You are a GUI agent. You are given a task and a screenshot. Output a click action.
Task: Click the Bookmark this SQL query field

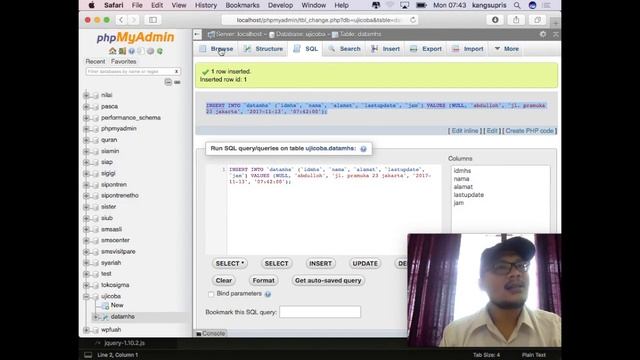coord(320,312)
